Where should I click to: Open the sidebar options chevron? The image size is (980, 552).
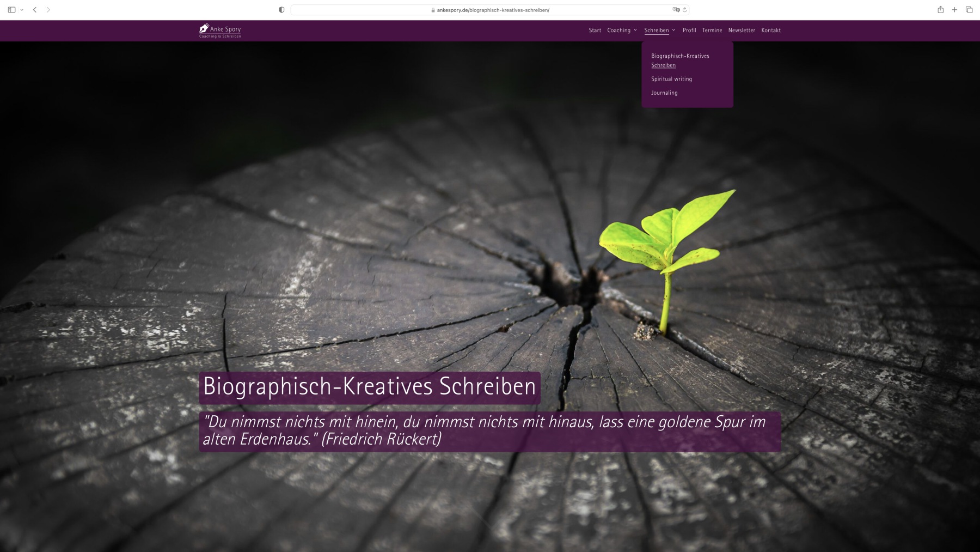point(22,10)
